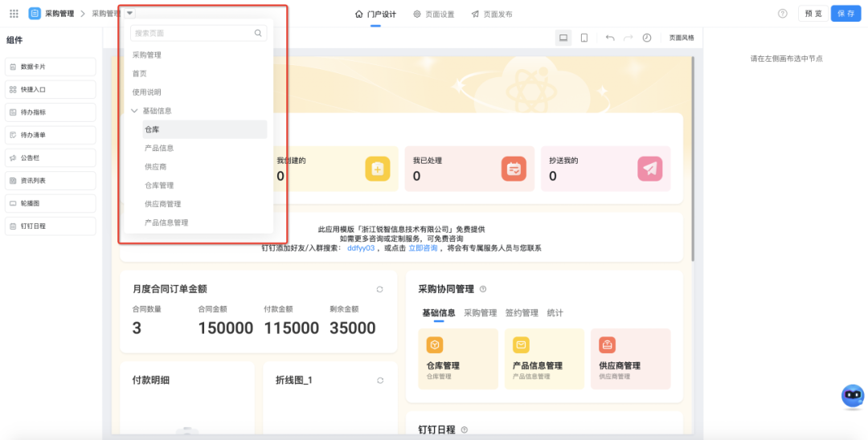The width and height of the screenshot is (868, 440).
Task: Click the help question mark icon
Action: pyautogui.click(x=782, y=14)
